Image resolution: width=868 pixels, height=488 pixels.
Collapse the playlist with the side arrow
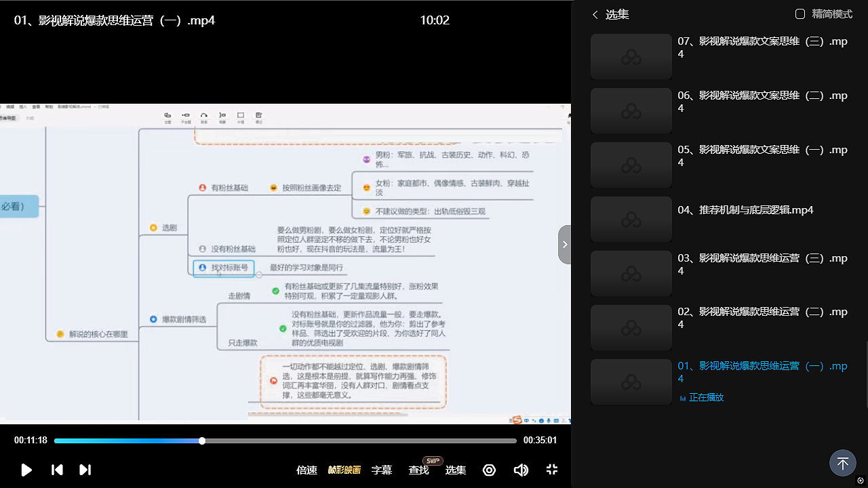564,245
